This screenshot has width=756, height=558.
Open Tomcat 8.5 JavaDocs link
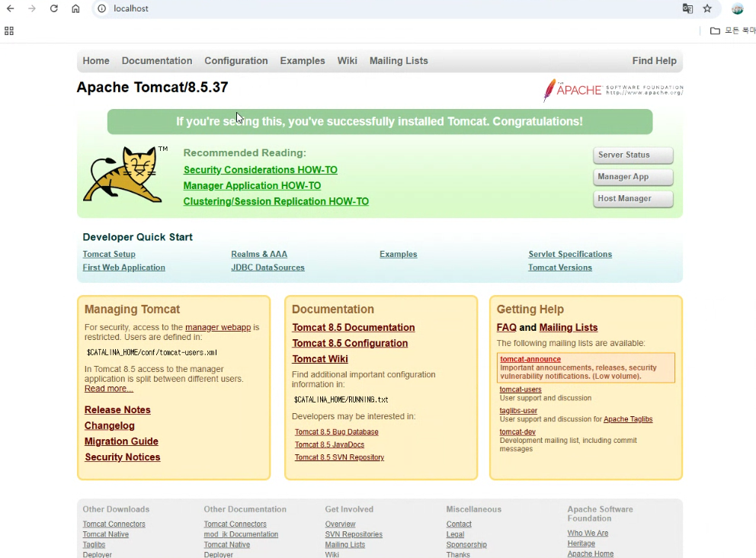coord(329,444)
